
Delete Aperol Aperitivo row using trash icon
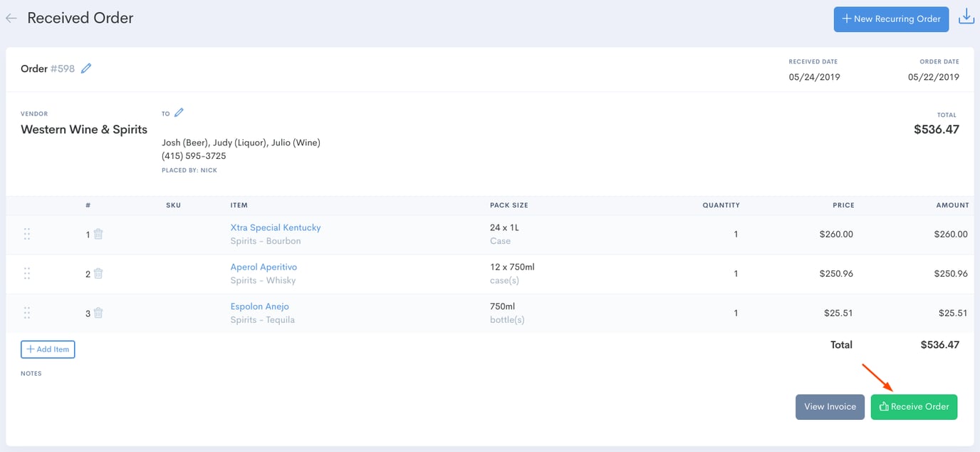(x=98, y=273)
